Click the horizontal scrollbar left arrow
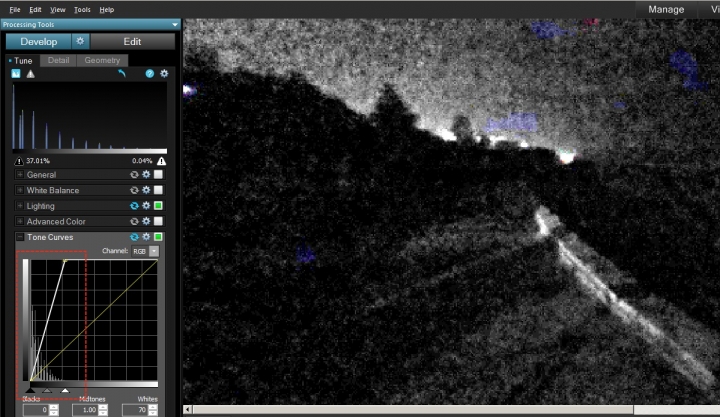 [187, 409]
